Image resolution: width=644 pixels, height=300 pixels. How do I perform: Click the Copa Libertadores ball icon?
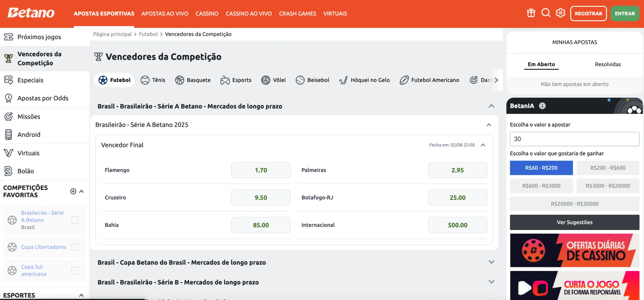(12, 247)
